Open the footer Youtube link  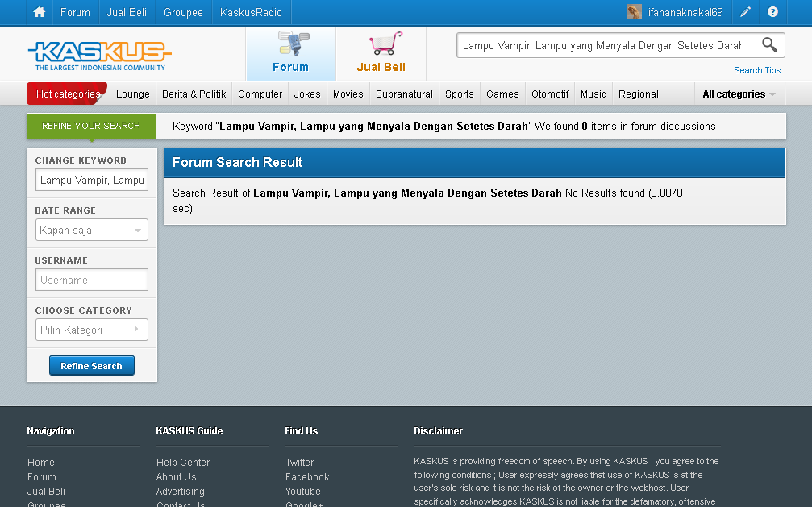pos(303,492)
